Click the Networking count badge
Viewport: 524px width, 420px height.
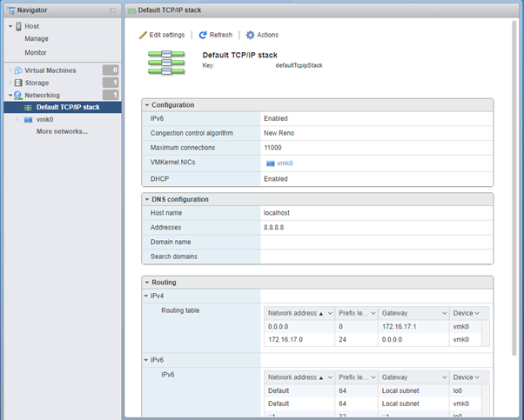pos(111,95)
